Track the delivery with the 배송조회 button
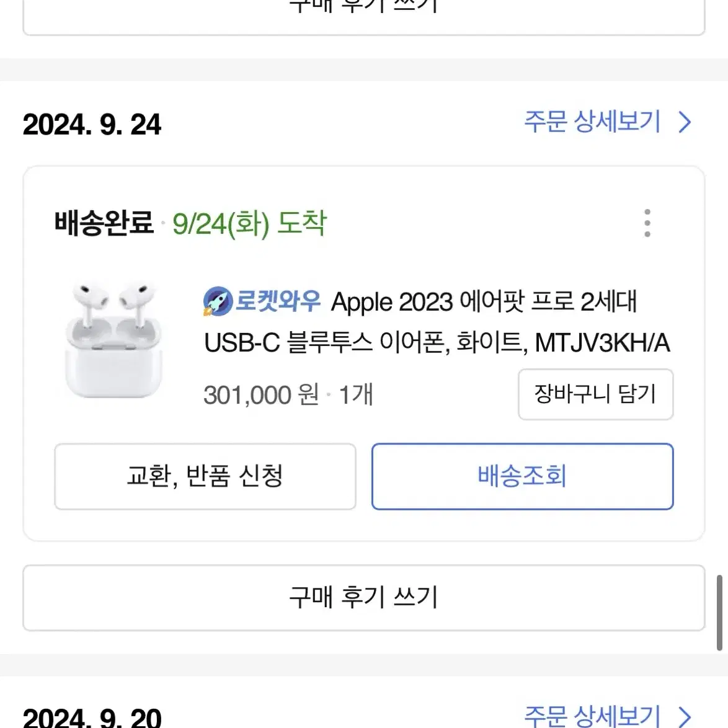This screenshot has height=728, width=728. [x=522, y=476]
